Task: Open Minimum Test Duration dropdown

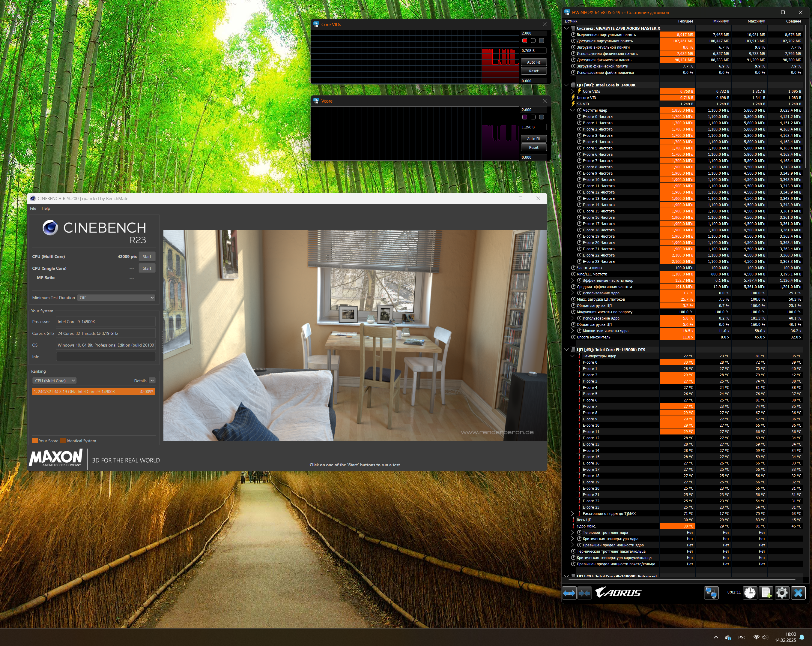Action: 116,298
